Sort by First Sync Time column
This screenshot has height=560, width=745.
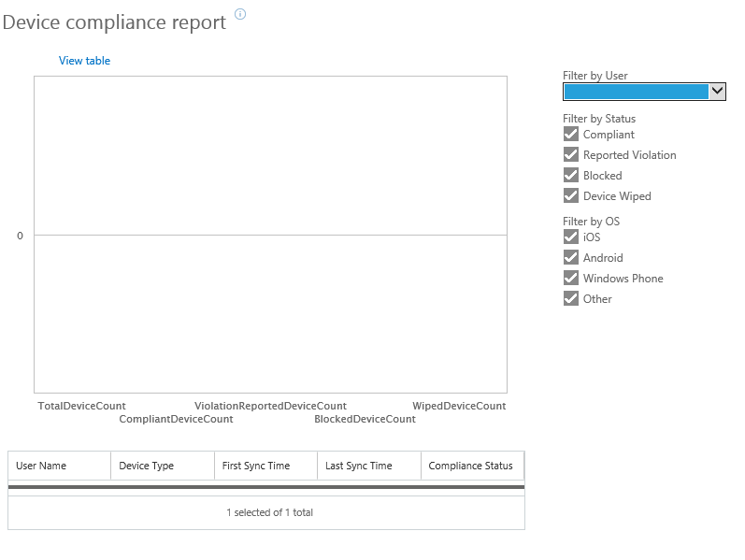tap(255, 466)
